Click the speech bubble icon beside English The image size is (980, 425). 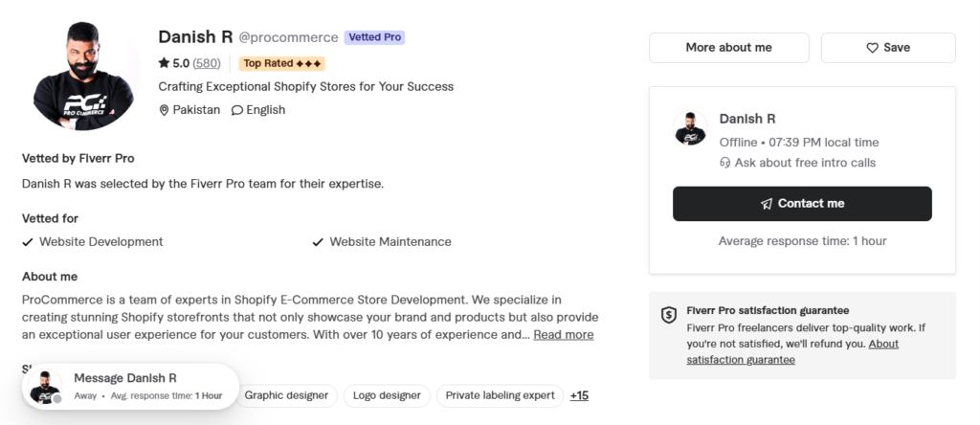237,110
